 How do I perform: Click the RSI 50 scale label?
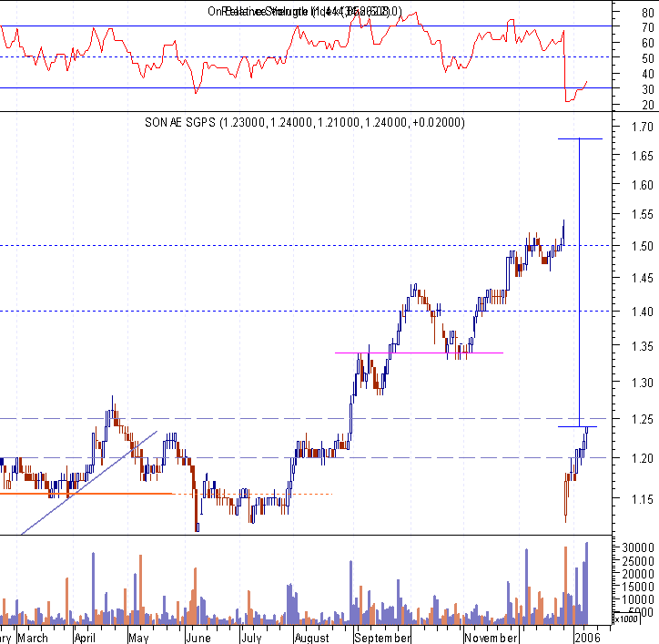click(648, 58)
